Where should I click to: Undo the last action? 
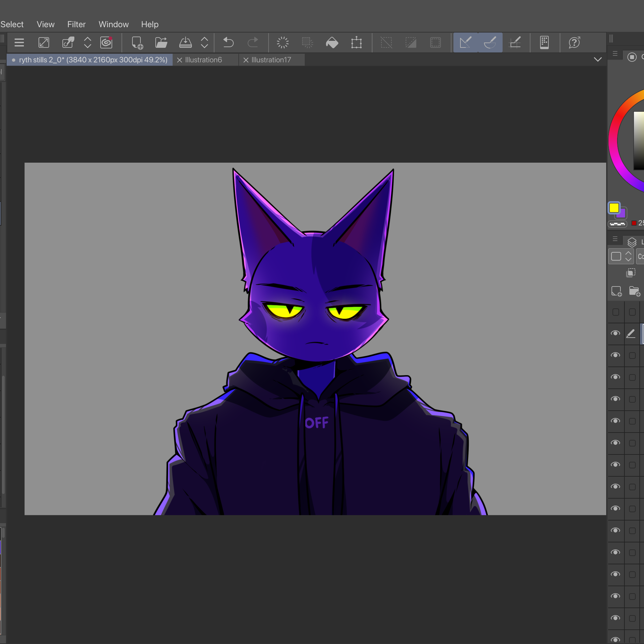(228, 43)
